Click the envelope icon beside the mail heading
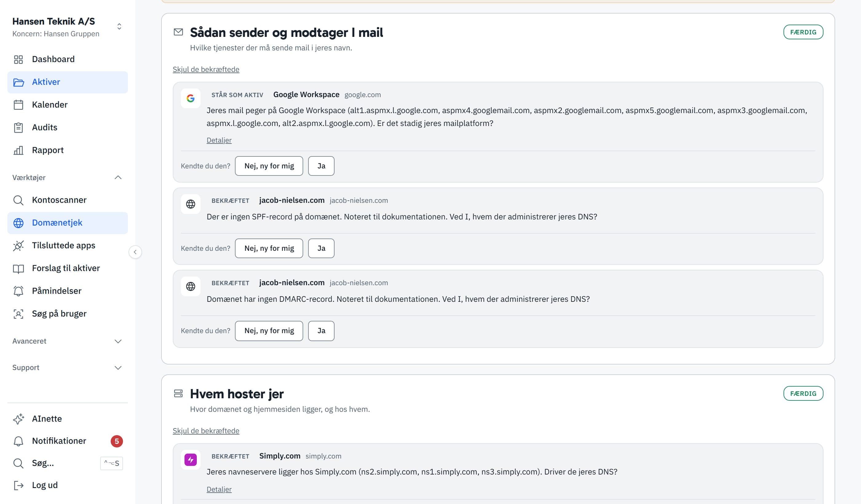The image size is (861, 504). (178, 32)
